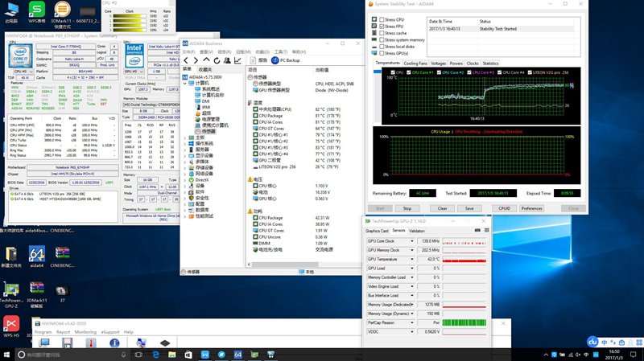This screenshot has width=644, height=361.
Task: Toggle CPU Core #4 graph checkbox
Action: (499, 72)
